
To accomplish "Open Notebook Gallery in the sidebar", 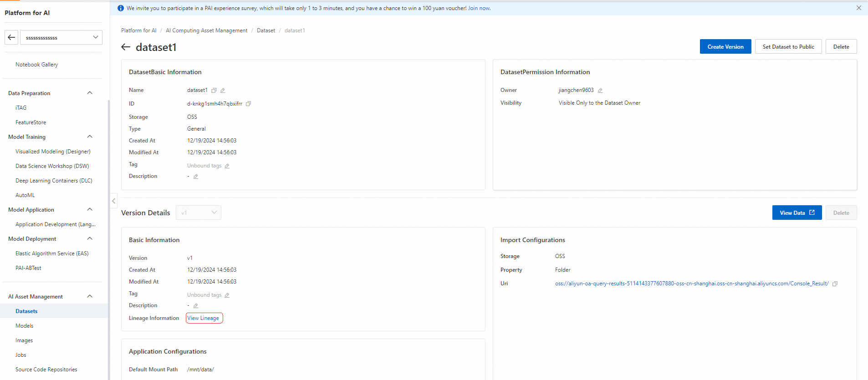I will 37,65.
